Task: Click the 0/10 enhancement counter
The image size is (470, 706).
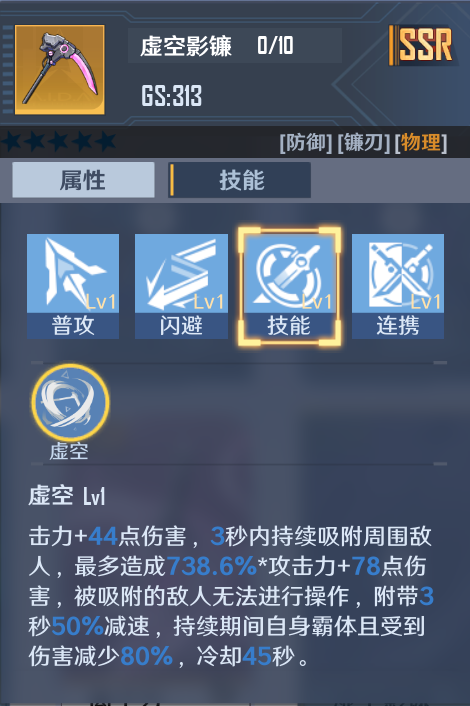Action: [275, 45]
